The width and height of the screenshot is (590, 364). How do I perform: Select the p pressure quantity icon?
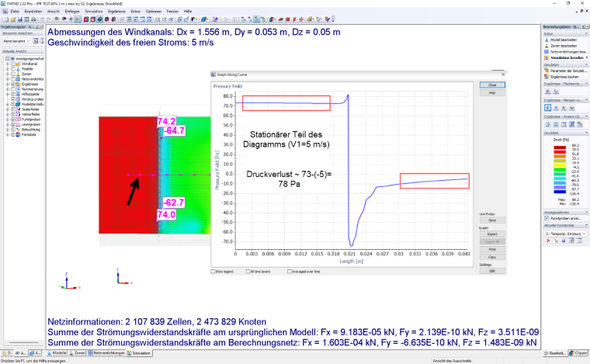pos(548,108)
